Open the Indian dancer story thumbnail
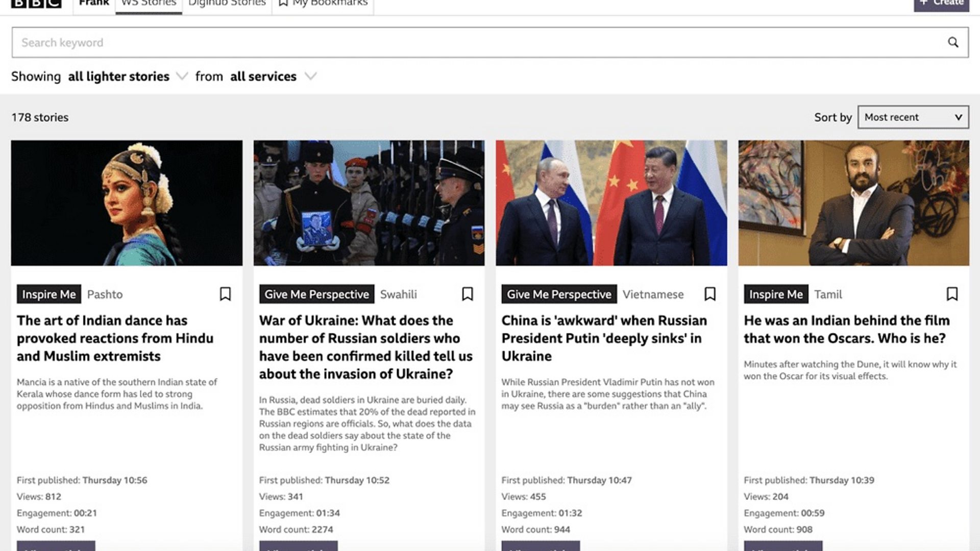The image size is (980, 551). 127,203
